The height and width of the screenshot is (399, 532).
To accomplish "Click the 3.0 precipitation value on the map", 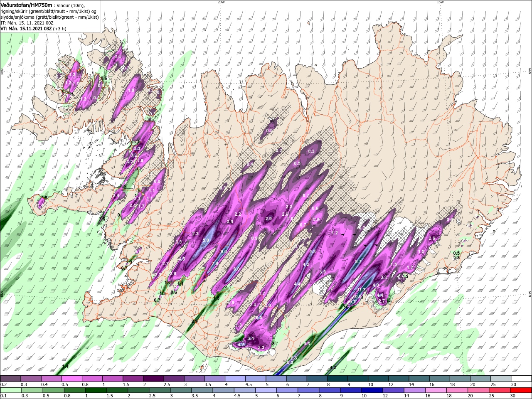I will pos(229,222).
